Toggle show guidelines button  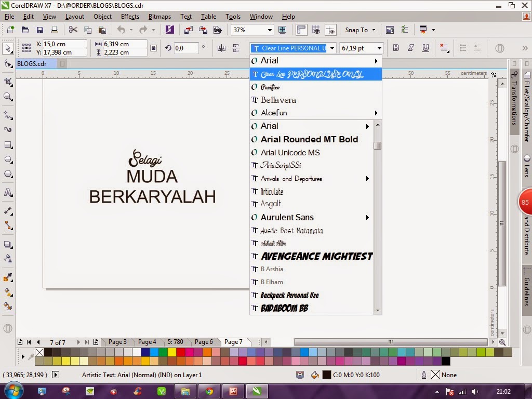(x=330, y=30)
